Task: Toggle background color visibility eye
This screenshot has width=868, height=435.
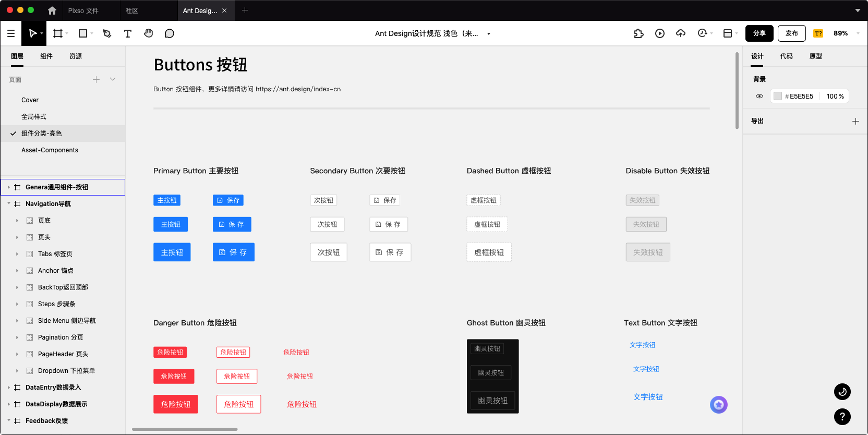Action: (759, 96)
